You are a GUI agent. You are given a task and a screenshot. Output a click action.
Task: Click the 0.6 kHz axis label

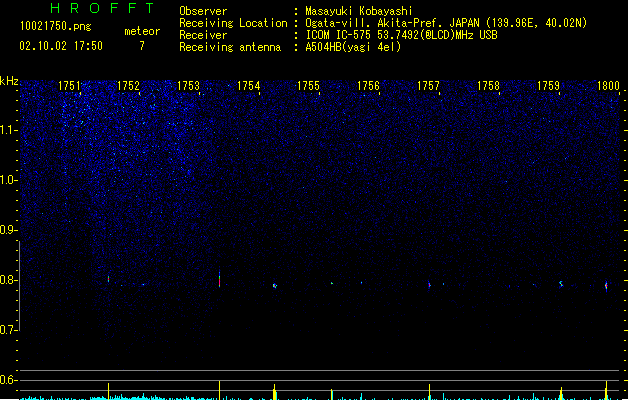(8, 380)
